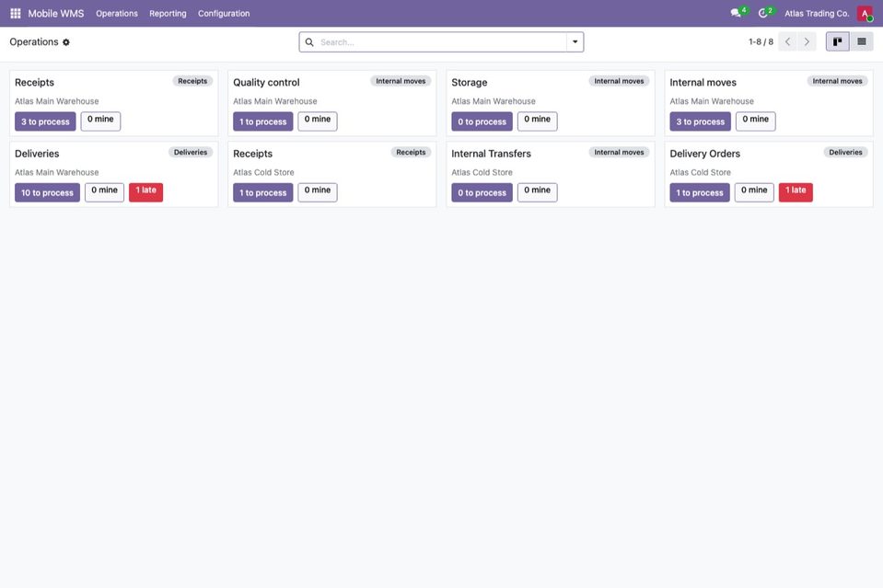Image resolution: width=883 pixels, height=588 pixels.
Task: Open the Storage card title
Action: [x=469, y=82]
